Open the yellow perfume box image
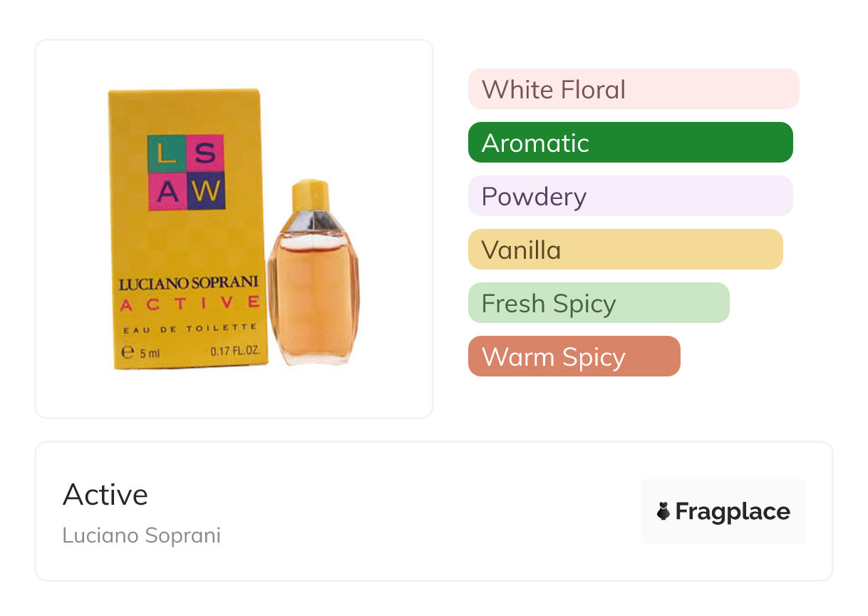Viewport: 868px width, 616px height. coord(187,229)
